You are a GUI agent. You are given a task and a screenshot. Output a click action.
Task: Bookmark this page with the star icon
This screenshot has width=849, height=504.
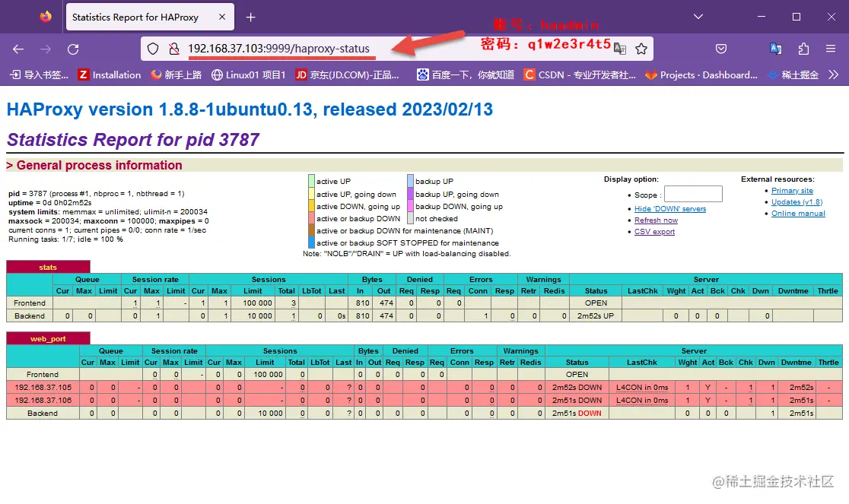click(641, 49)
